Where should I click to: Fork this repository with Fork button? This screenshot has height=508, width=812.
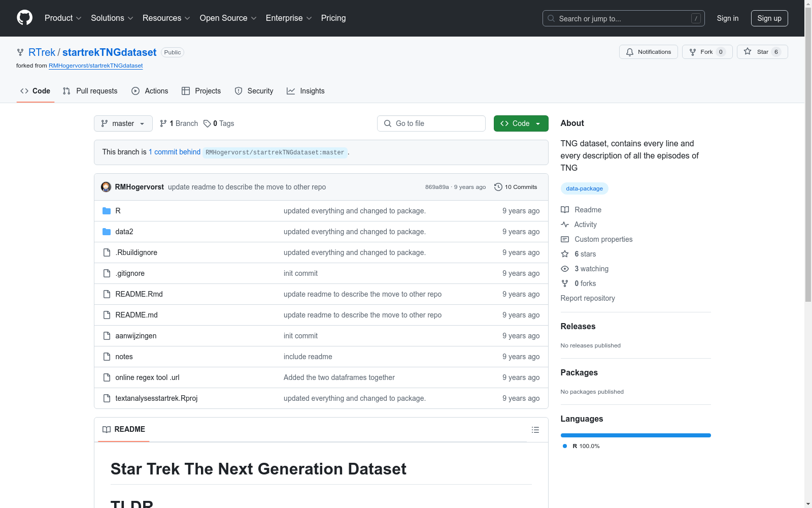(x=707, y=52)
